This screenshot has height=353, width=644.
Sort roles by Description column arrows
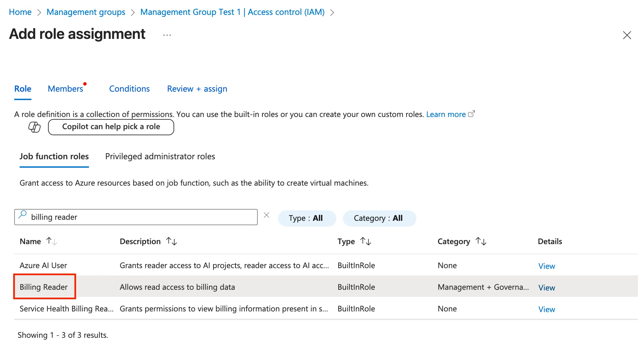pos(171,241)
